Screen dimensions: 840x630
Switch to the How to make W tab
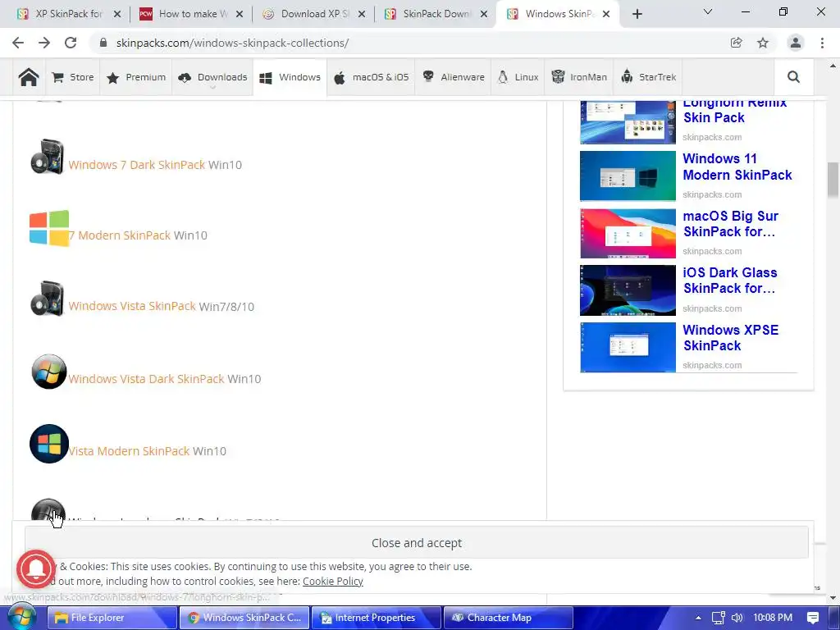coord(185,14)
